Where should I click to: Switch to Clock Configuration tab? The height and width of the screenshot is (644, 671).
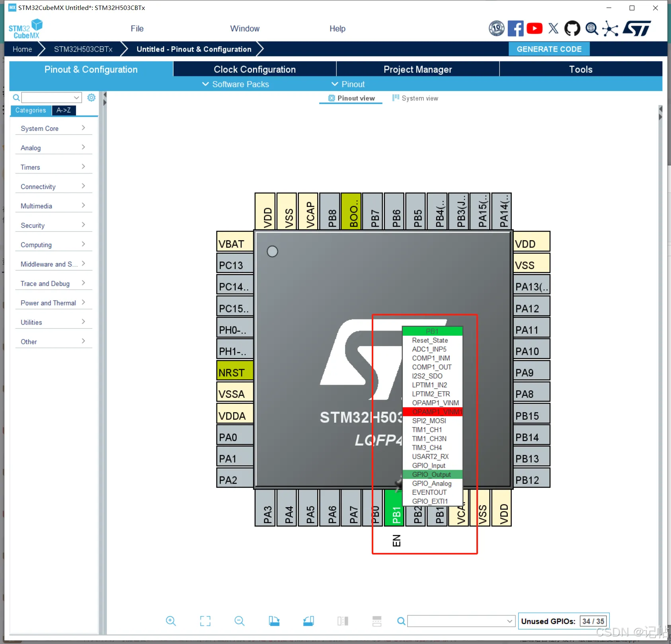255,69
